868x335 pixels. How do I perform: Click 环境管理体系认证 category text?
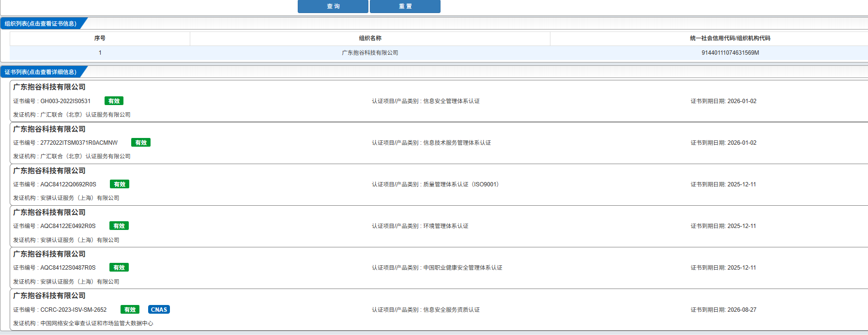(x=446, y=226)
